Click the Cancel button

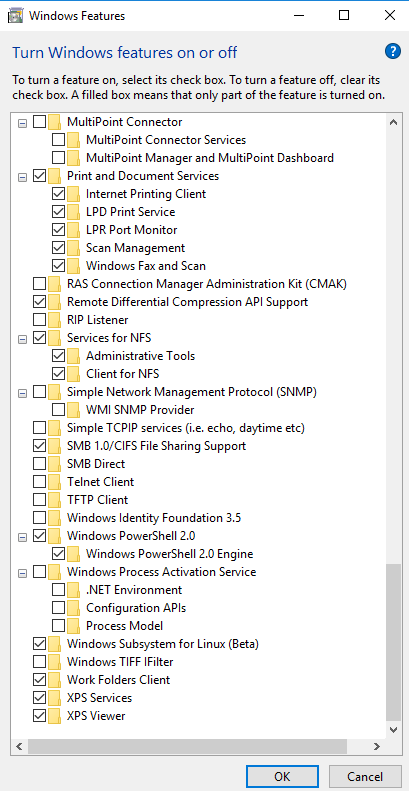[x=365, y=777]
